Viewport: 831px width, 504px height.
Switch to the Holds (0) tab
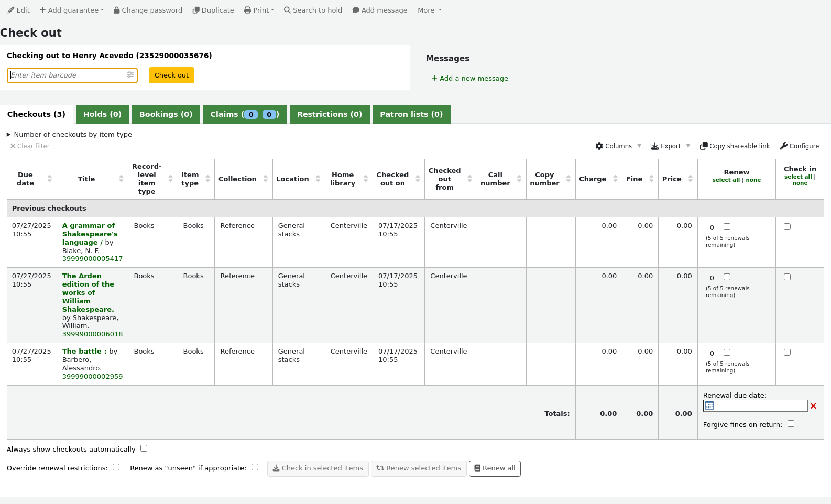coord(102,114)
